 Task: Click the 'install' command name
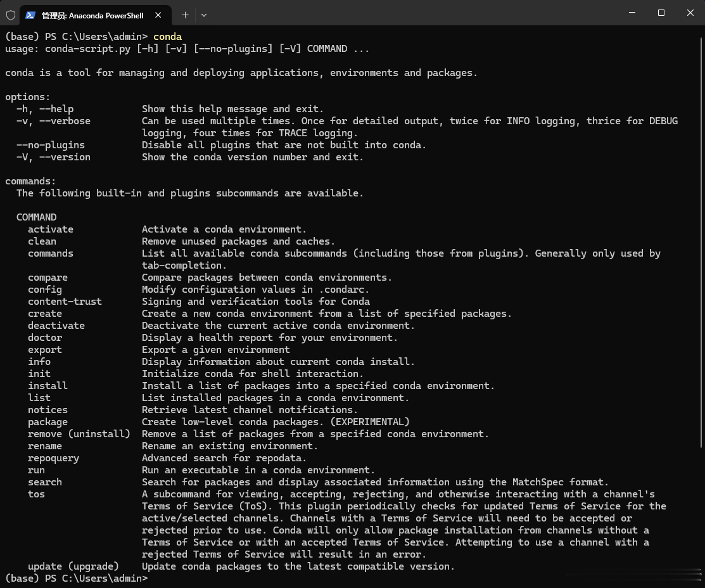tap(48, 385)
